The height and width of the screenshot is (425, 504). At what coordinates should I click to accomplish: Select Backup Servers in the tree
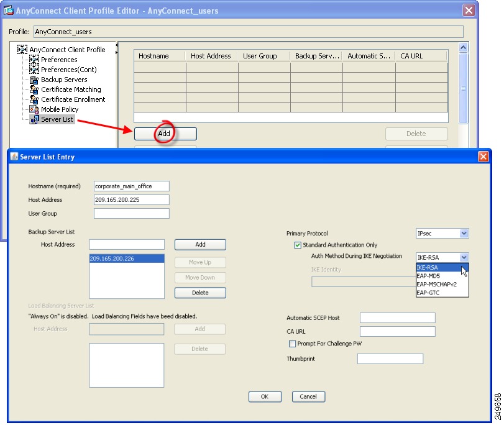pos(64,80)
